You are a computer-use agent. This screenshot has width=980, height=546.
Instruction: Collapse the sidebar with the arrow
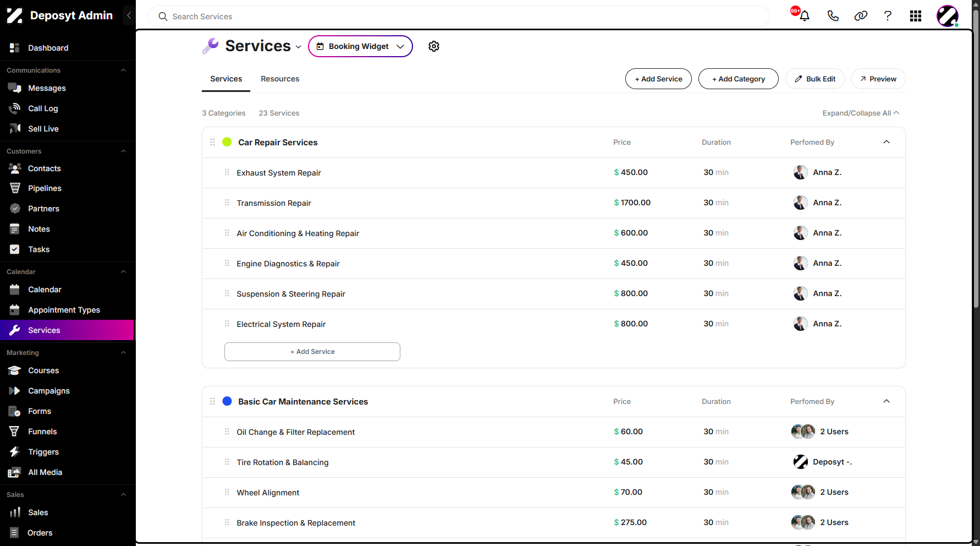pyautogui.click(x=129, y=15)
